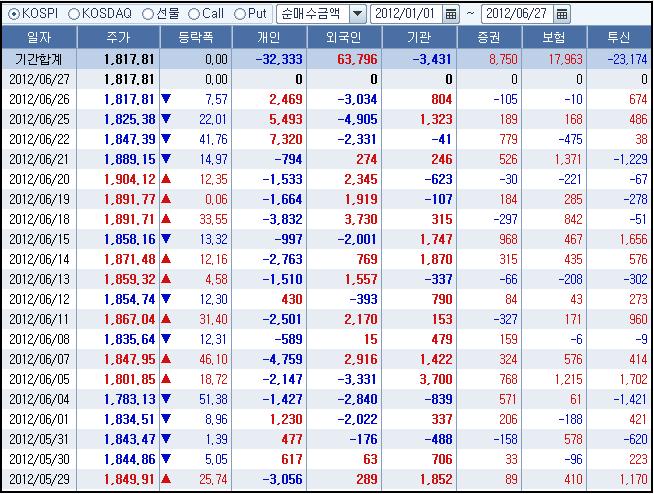This screenshot has width=654, height=494.
Task: Click the trust value 1,656
Action: [x=633, y=239]
